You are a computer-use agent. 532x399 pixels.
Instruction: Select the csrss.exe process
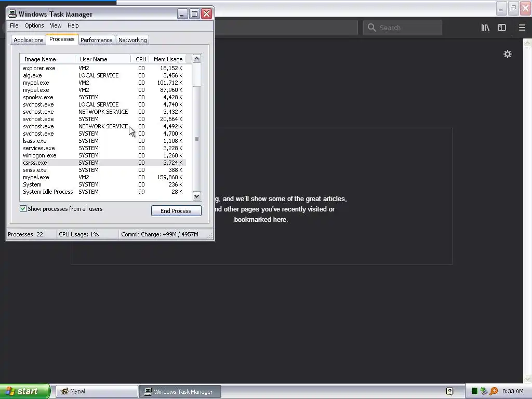(103, 163)
